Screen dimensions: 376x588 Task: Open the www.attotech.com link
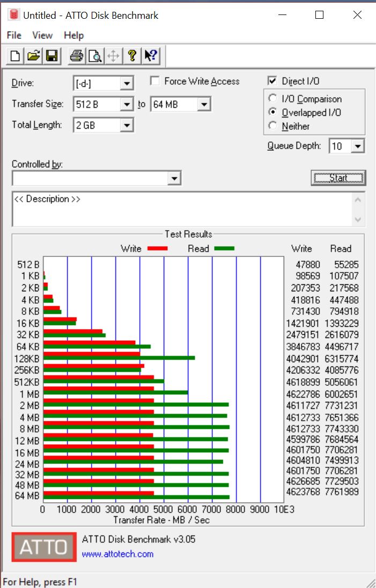pyautogui.click(x=117, y=554)
